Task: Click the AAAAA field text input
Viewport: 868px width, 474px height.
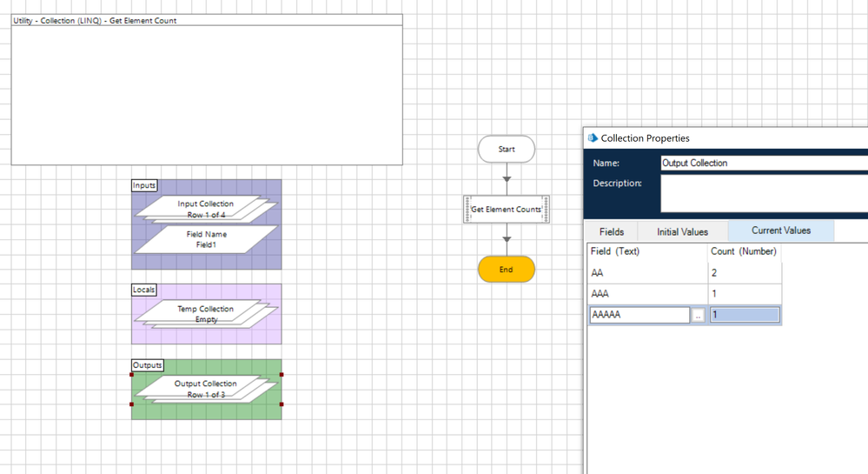Action: [639, 315]
